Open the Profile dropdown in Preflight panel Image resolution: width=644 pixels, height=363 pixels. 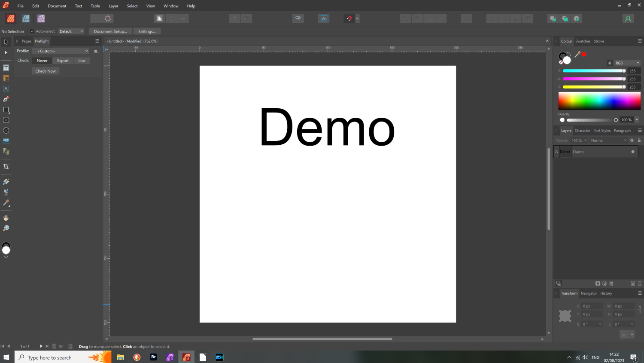60,51
